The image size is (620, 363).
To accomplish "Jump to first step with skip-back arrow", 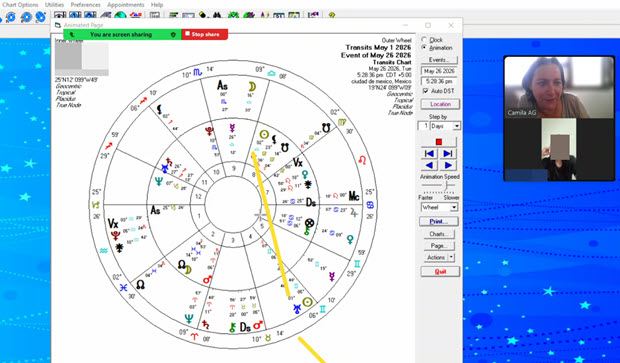I will tap(429, 153).
